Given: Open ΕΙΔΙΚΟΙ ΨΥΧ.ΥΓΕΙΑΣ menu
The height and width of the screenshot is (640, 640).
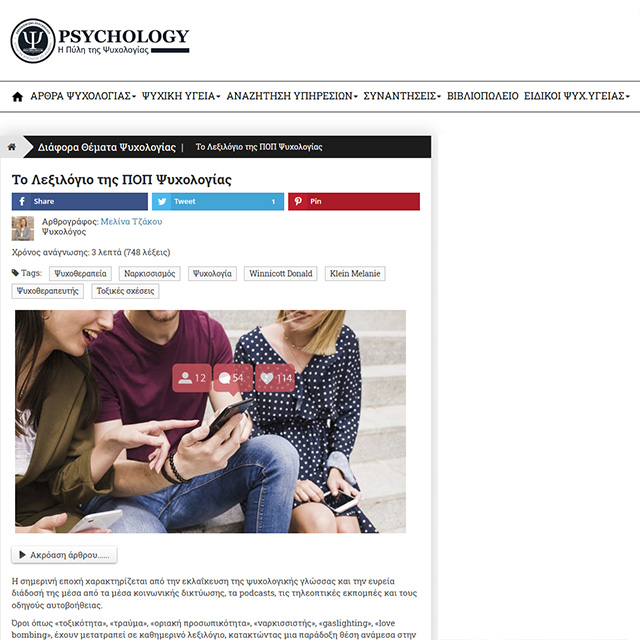Looking at the screenshot, I should [577, 96].
